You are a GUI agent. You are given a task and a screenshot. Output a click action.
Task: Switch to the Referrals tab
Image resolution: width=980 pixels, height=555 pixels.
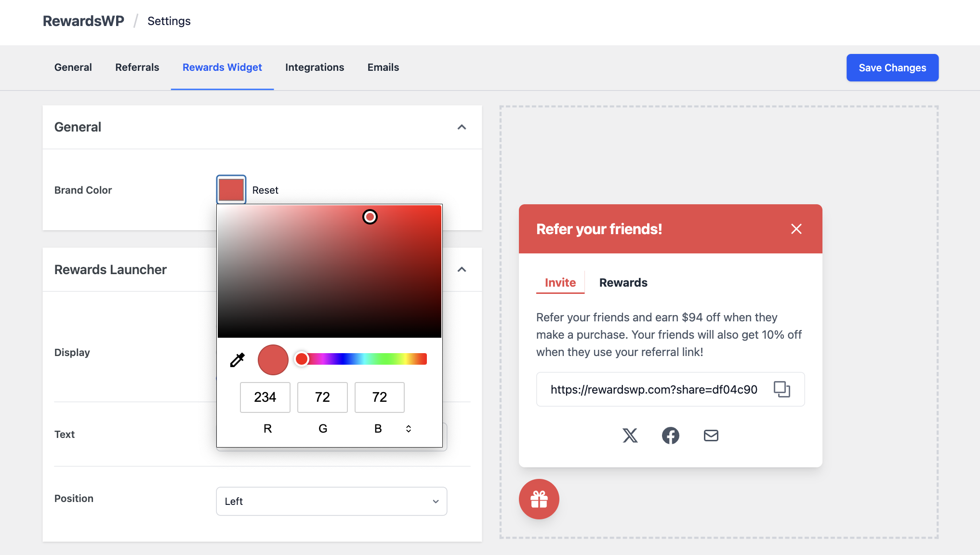pyautogui.click(x=137, y=67)
